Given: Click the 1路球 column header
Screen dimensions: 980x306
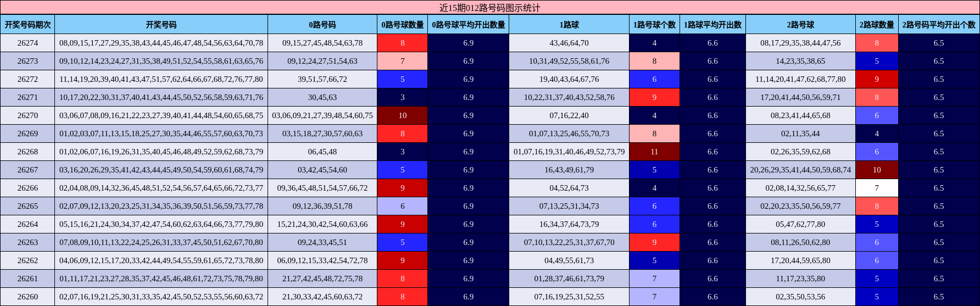Looking at the screenshot, I should [569, 25].
